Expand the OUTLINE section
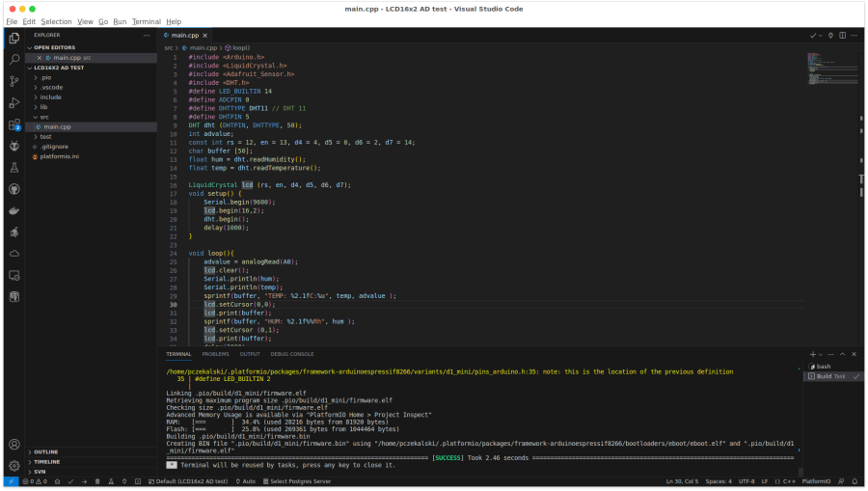 [x=46, y=451]
